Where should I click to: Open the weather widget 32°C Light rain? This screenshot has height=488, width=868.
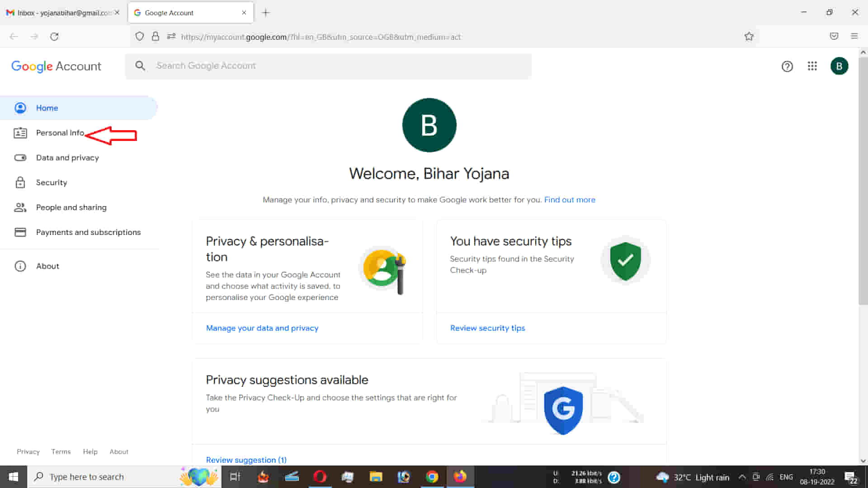tap(693, 477)
